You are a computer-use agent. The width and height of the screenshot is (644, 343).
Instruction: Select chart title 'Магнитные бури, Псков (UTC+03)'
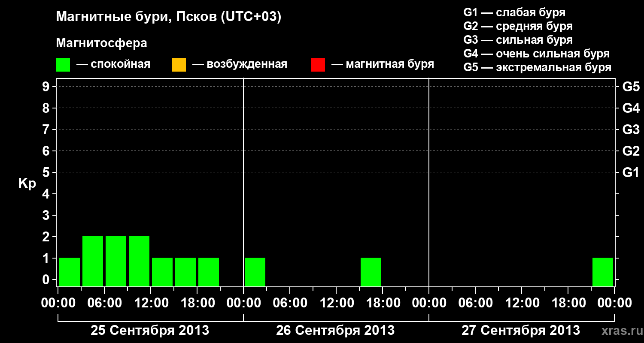[169, 18]
